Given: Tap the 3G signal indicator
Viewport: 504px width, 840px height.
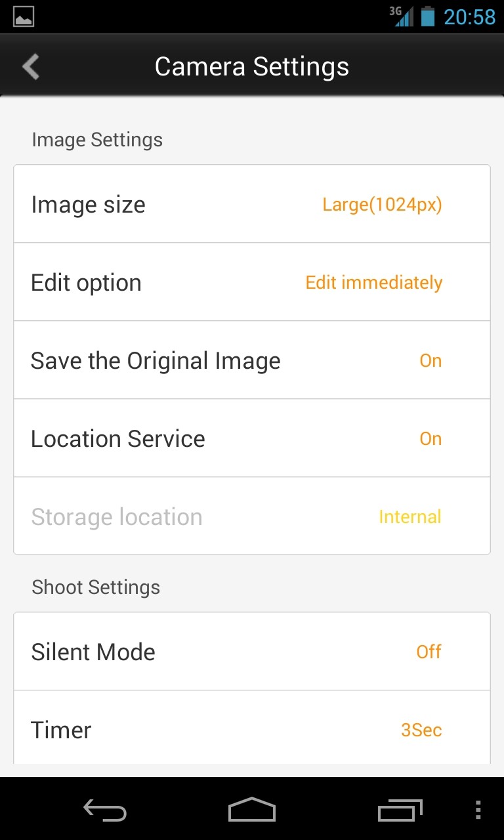Looking at the screenshot, I should point(401,16).
